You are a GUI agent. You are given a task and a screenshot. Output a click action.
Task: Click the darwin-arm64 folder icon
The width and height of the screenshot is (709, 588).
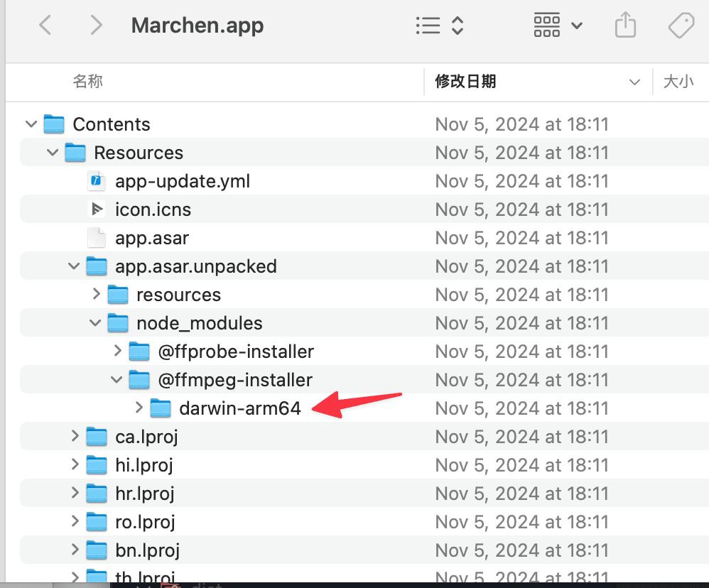click(161, 408)
